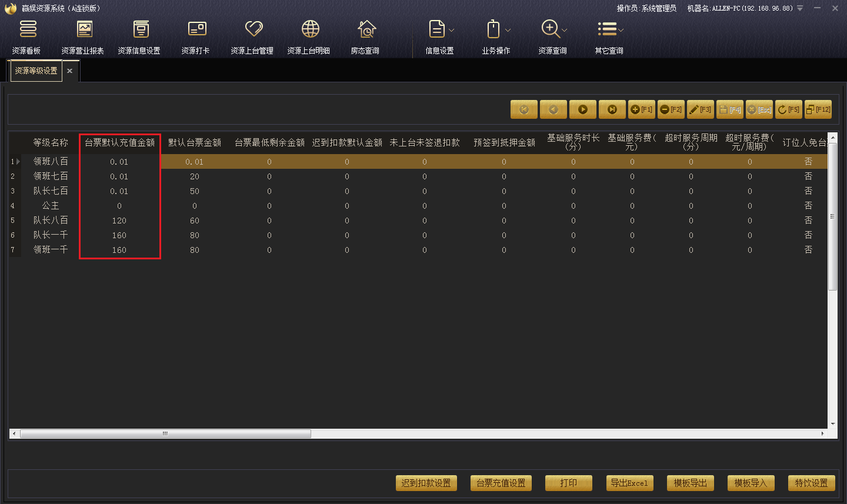Click 未上台未签退扣款 column header

pyautogui.click(x=425, y=142)
